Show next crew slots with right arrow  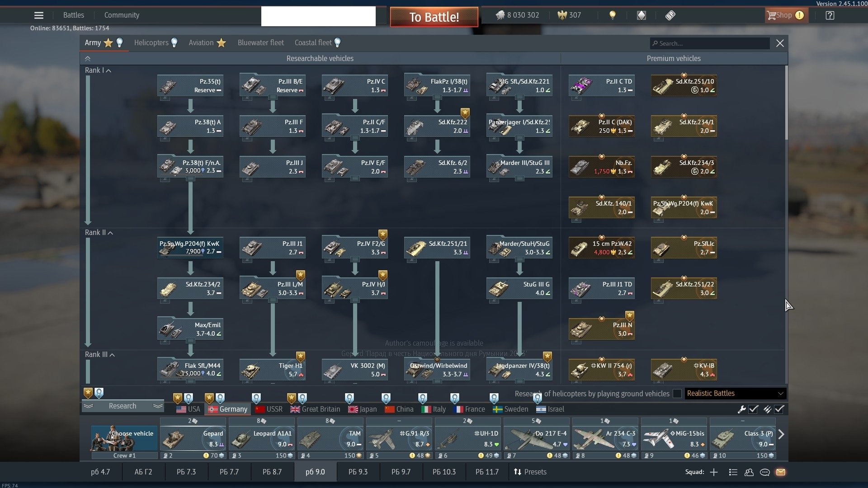(x=781, y=435)
